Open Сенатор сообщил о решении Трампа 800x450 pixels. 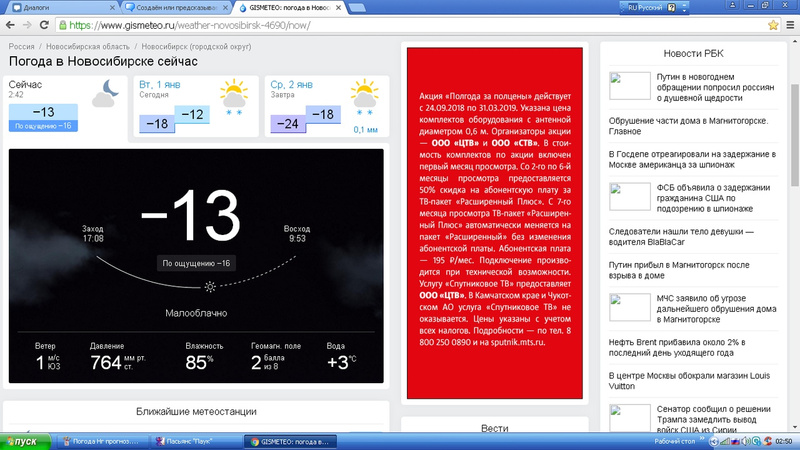[x=713, y=419]
